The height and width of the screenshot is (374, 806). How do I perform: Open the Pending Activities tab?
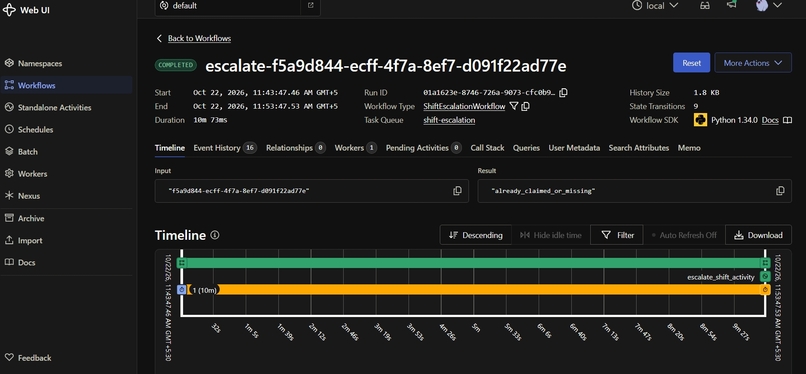pyautogui.click(x=424, y=148)
